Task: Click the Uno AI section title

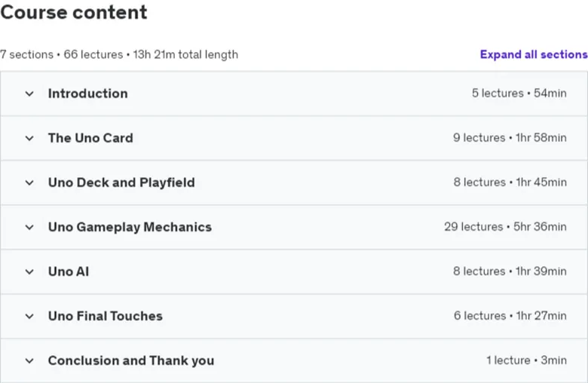Action: tap(69, 271)
